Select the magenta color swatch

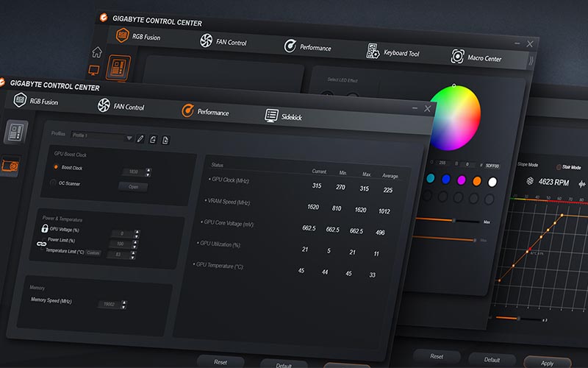tap(462, 180)
